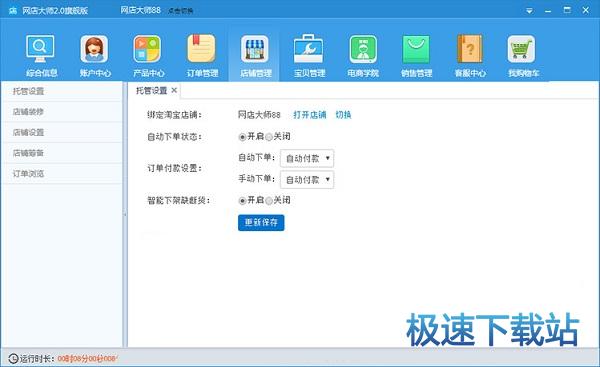Close the 托管设置 tab

174,90
